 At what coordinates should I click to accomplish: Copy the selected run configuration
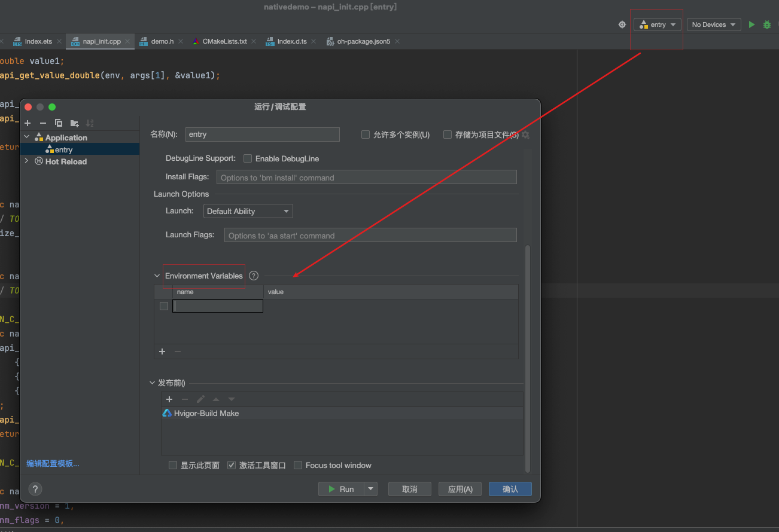pos(59,123)
